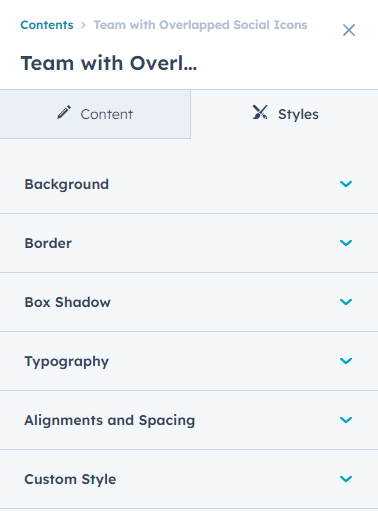Image resolution: width=378 pixels, height=511 pixels.
Task: Close the module editor panel
Action: coord(349,30)
